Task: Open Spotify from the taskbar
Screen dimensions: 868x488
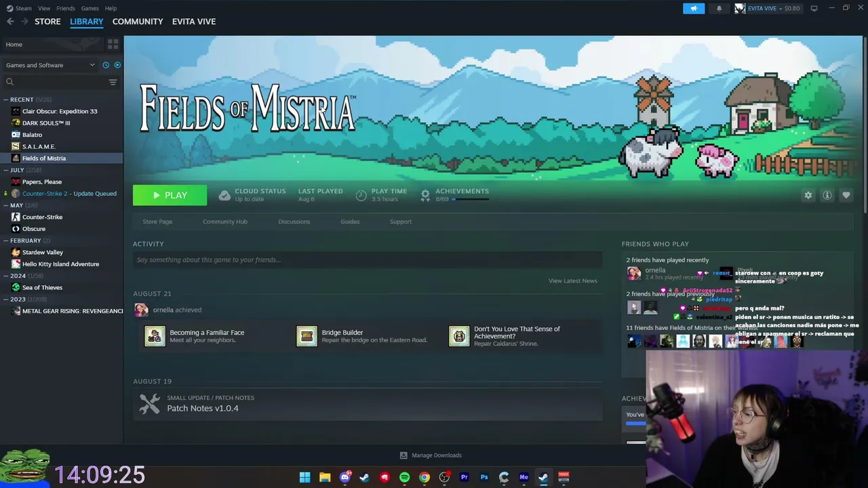Action: (404, 477)
